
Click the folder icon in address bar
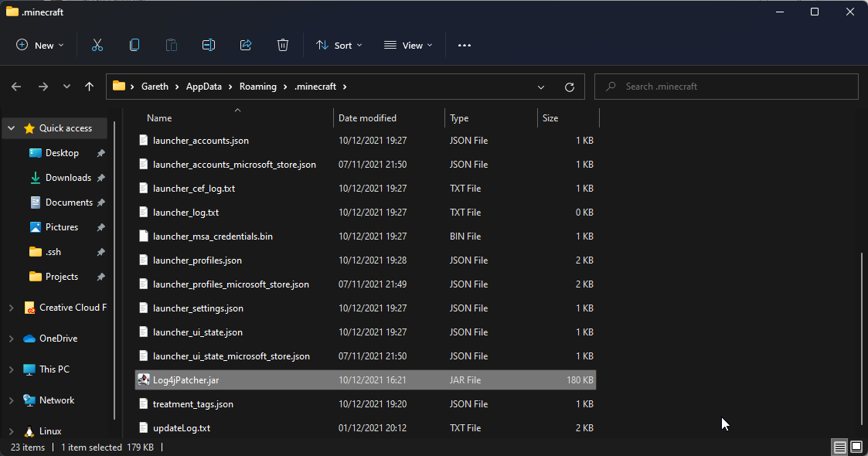pyautogui.click(x=119, y=86)
